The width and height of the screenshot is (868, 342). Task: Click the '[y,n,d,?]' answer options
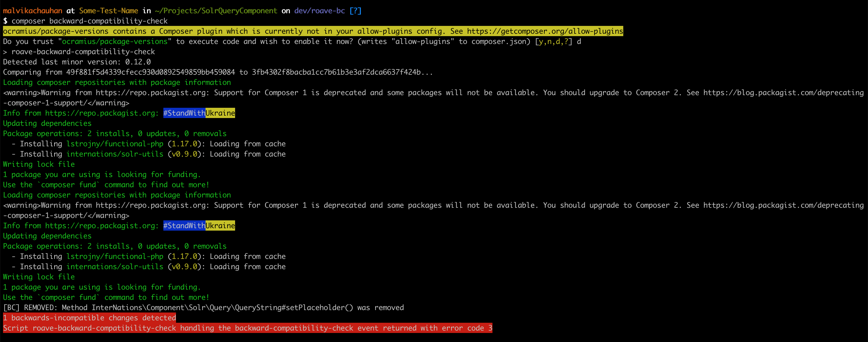tap(553, 42)
